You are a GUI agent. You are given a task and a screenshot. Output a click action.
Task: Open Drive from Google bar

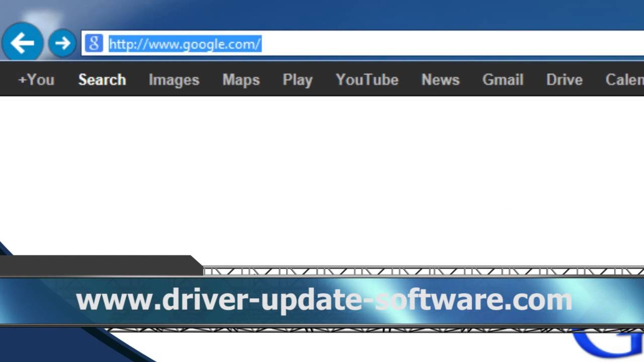point(565,79)
